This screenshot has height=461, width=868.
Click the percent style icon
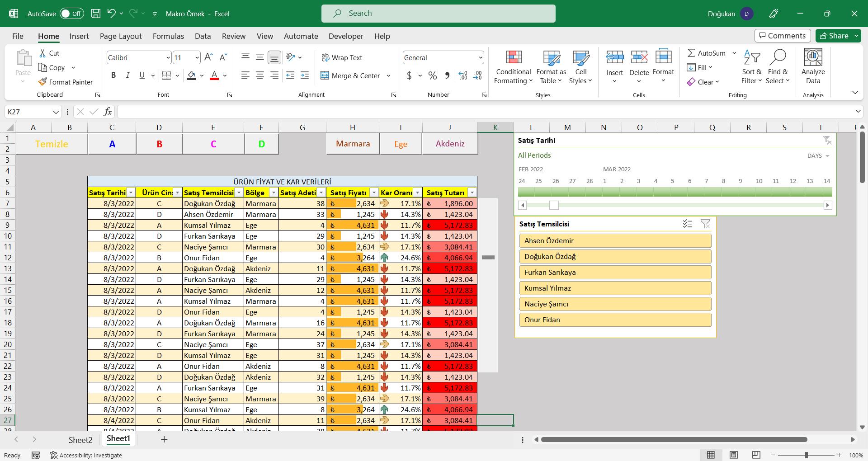(432, 75)
